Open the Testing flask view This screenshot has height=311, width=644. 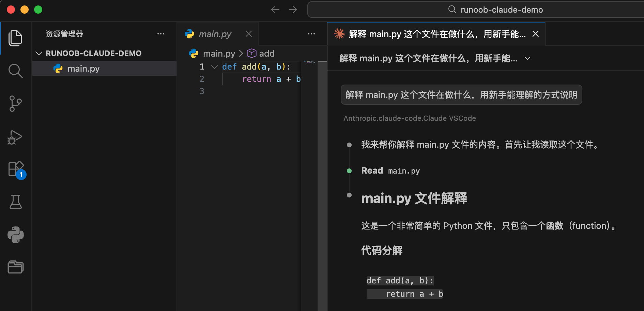[15, 202]
